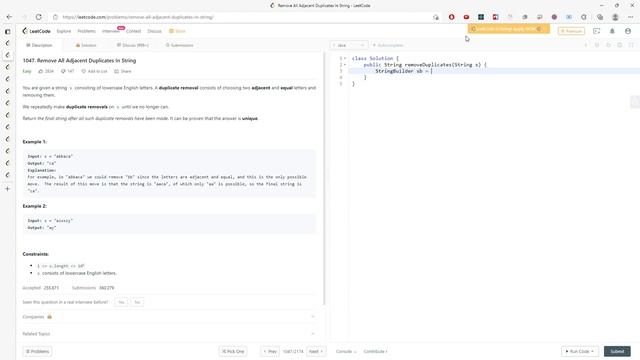This screenshot has height=360, width=640.
Task: Switch to the Solution tab
Action: 86,45
